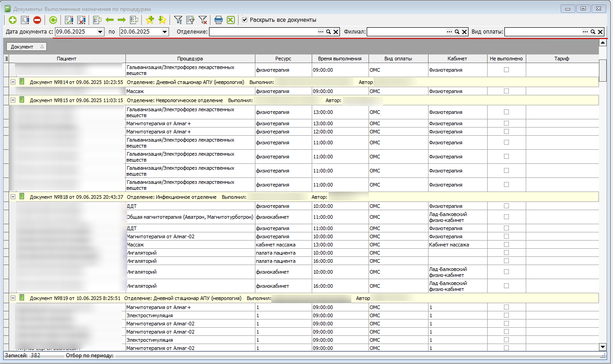Click the star with down arrow icon
This screenshot has height=364, width=613.
162,20
